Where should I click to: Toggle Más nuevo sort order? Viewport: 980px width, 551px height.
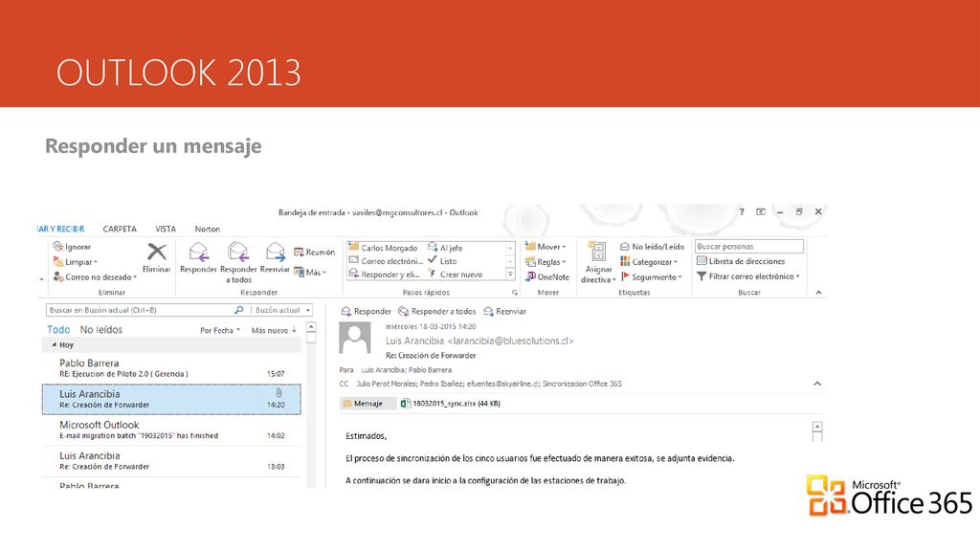point(274,330)
